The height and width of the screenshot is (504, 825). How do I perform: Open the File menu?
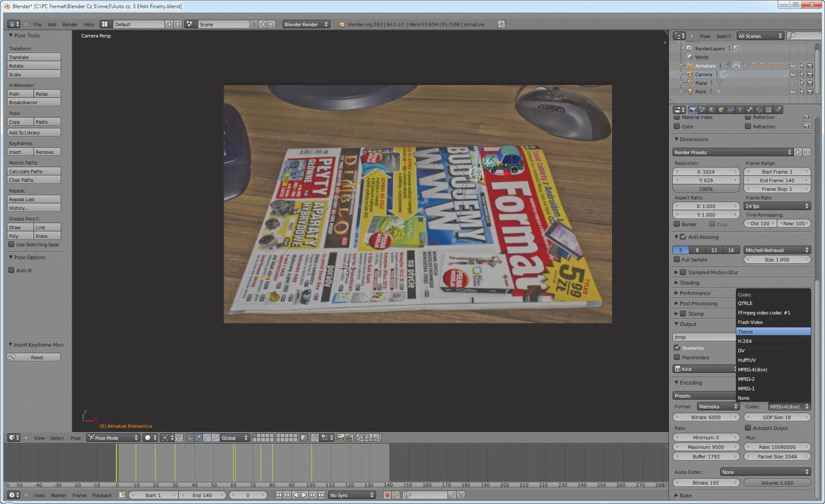(x=37, y=24)
